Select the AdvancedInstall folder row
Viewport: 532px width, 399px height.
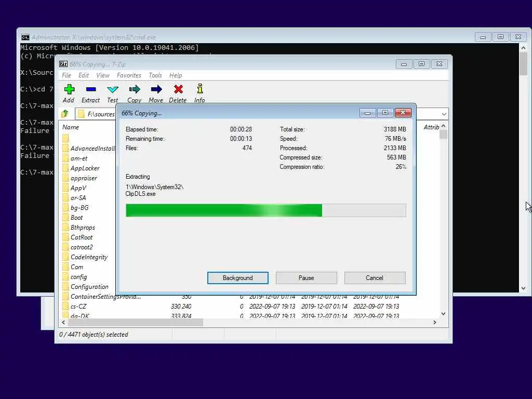point(92,149)
